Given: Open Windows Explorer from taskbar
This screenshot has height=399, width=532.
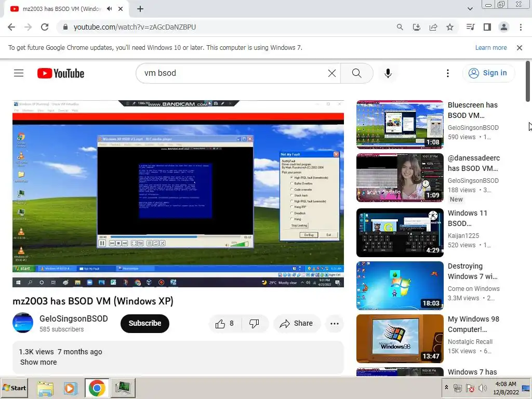Looking at the screenshot, I should pyautogui.click(x=45, y=388).
